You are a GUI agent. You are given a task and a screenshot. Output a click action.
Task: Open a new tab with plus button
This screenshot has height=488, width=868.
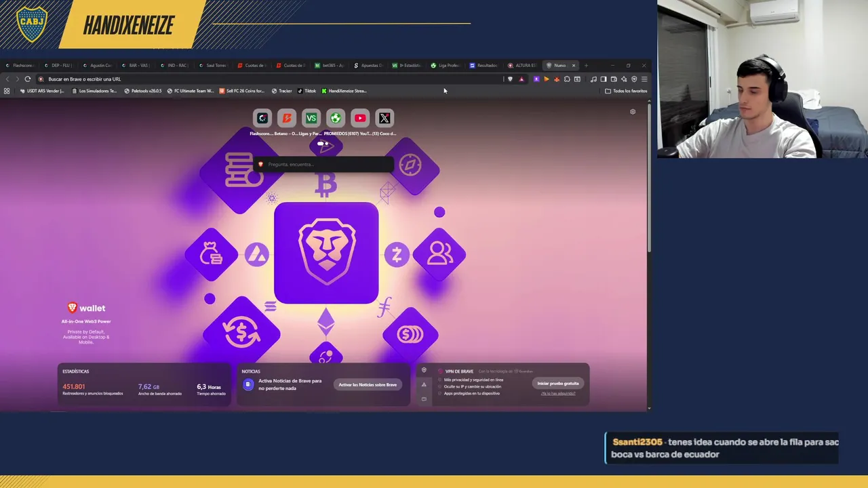point(587,66)
